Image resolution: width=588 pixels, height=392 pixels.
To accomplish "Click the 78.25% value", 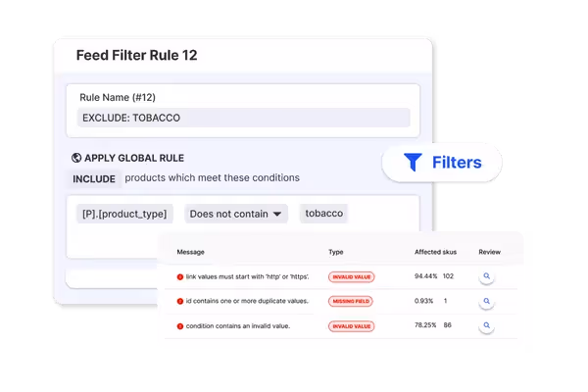I will click(425, 325).
